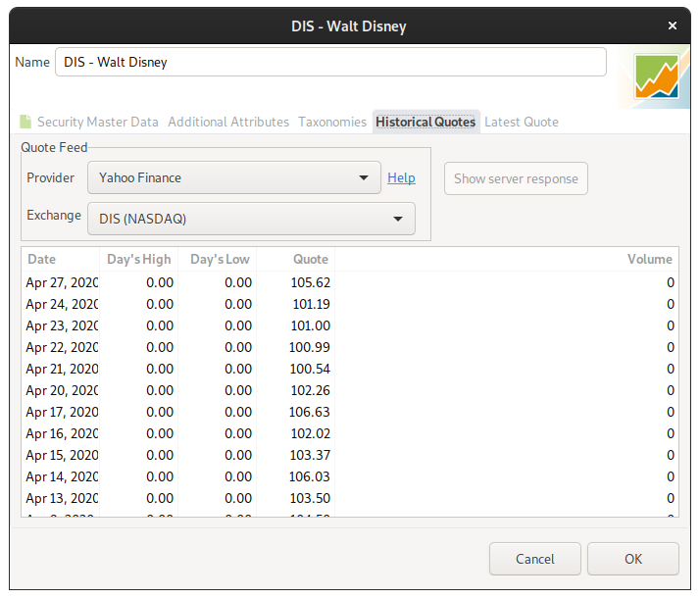The height and width of the screenshot is (599, 700).
Task: Select the Apr 24, 2020 date cell
Action: click(62, 304)
